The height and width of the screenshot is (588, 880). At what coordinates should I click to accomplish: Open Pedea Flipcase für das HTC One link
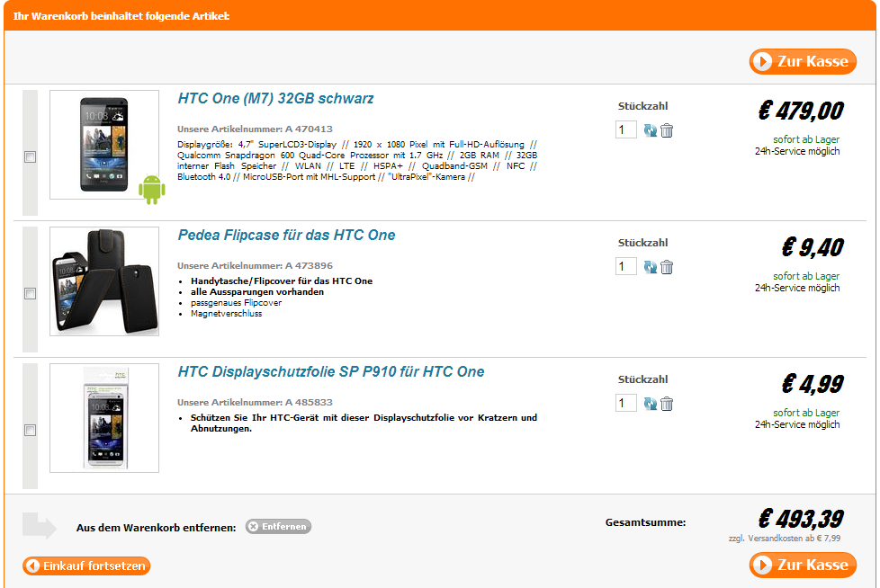pyautogui.click(x=286, y=236)
